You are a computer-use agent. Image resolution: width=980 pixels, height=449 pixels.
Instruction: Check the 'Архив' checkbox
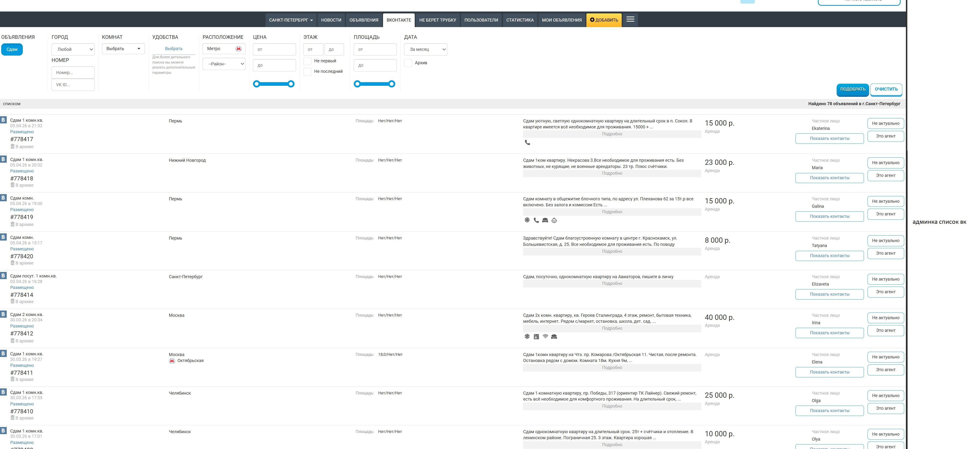coord(408,63)
